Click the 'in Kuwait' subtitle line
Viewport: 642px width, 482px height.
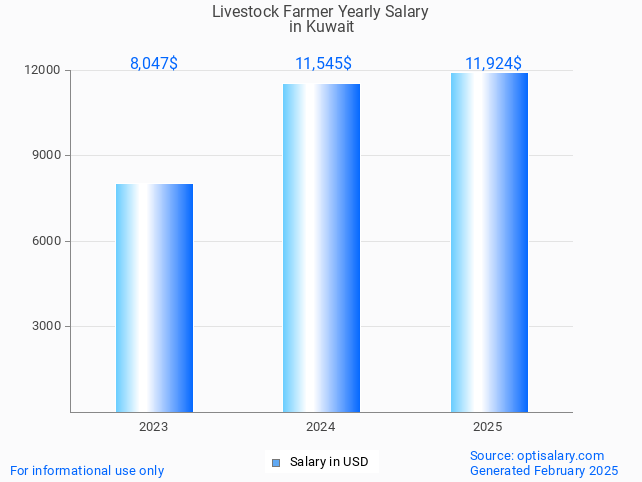[x=321, y=27]
